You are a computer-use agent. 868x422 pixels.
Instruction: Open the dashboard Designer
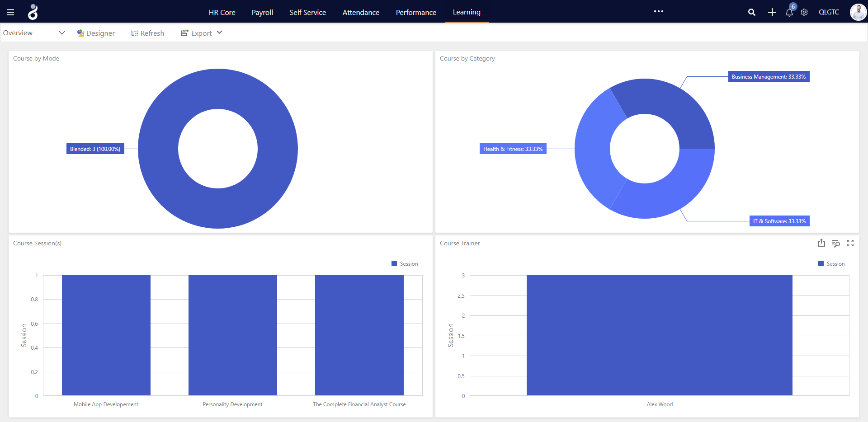point(95,33)
